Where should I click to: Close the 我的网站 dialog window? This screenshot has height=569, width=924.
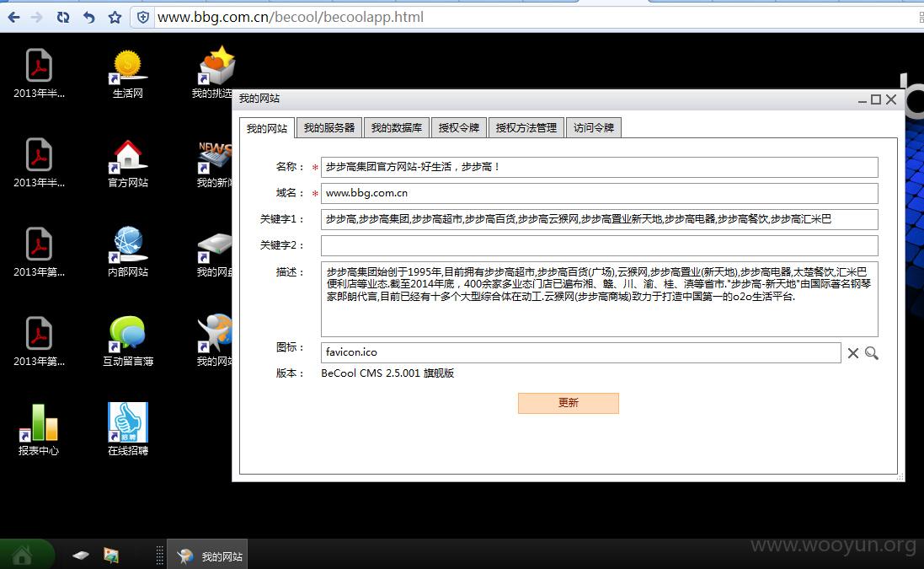pos(891,99)
